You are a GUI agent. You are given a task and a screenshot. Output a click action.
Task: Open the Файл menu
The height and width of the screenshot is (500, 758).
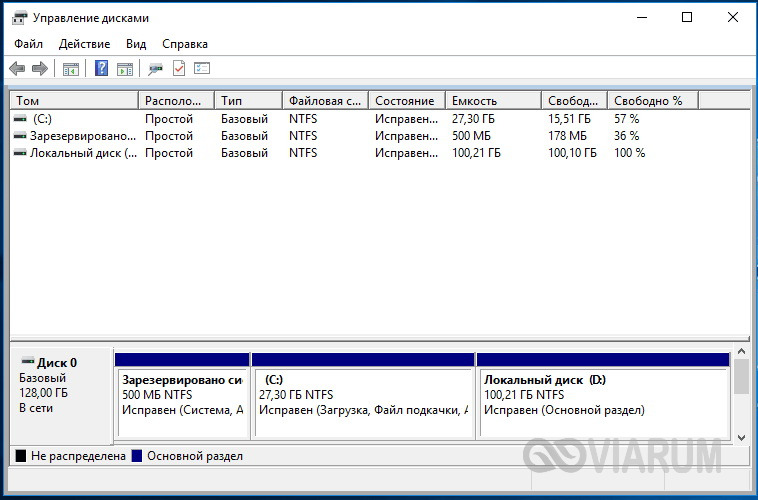[x=29, y=44]
